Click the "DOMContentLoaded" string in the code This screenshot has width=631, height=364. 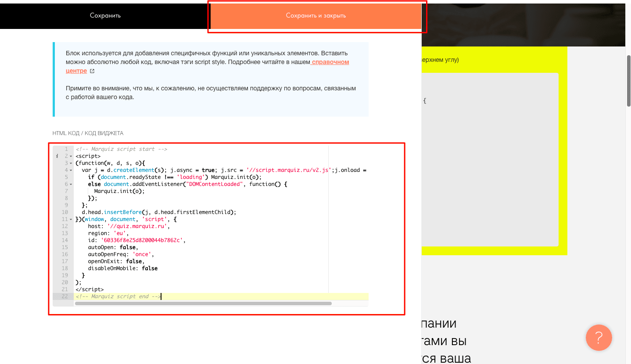(x=215, y=184)
